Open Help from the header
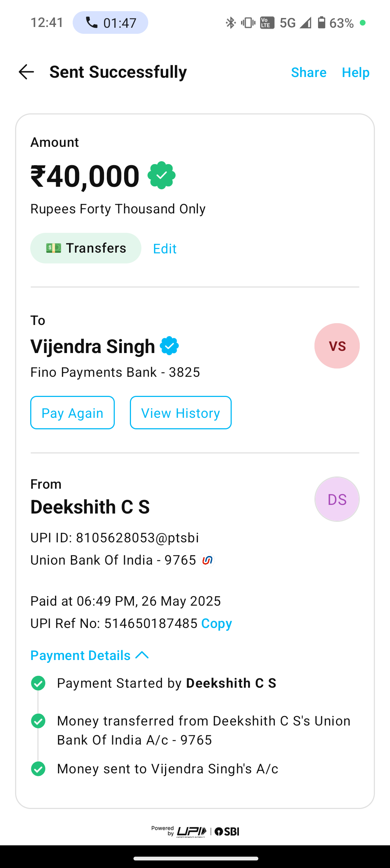Viewport: 390px width, 868px height. (355, 72)
